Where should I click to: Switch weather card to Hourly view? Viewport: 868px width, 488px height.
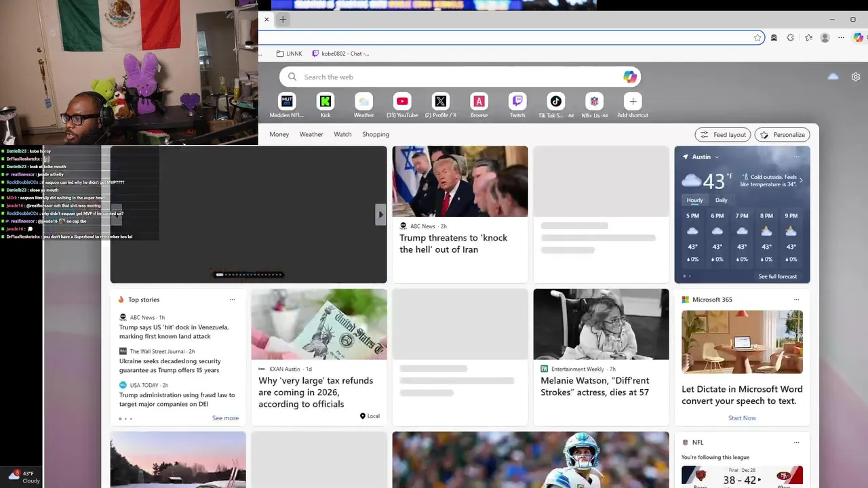pyautogui.click(x=694, y=200)
